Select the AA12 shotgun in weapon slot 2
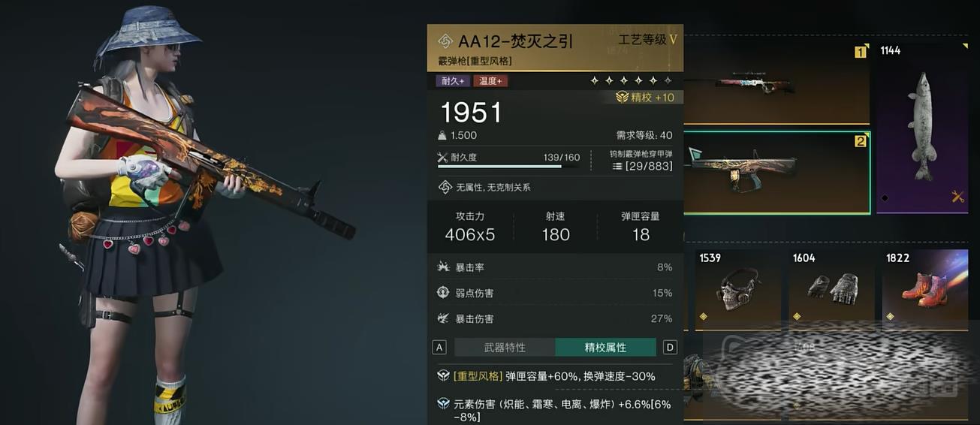Image resolution: width=980 pixels, height=425 pixels. coord(777,173)
